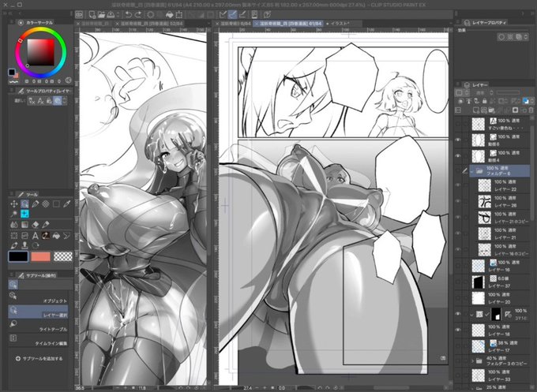Adjust the layer opacity slider
Screen dimensions: 537x392
coord(508,93)
